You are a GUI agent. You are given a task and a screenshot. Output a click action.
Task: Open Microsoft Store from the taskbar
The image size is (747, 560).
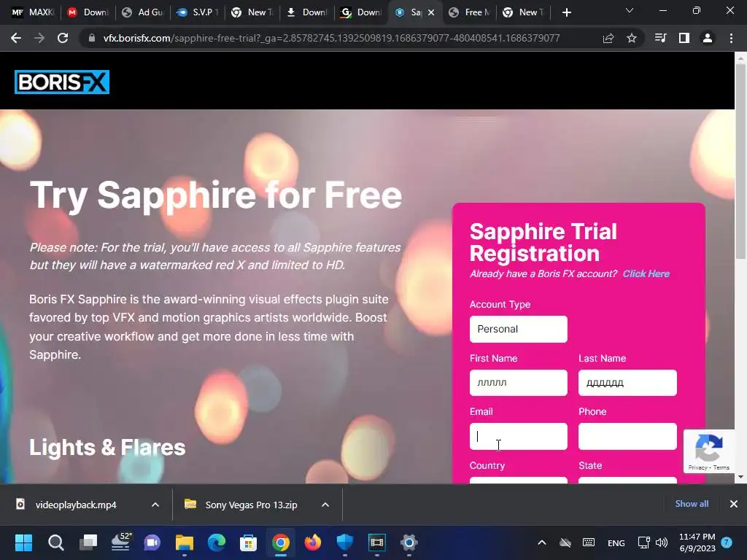248,542
